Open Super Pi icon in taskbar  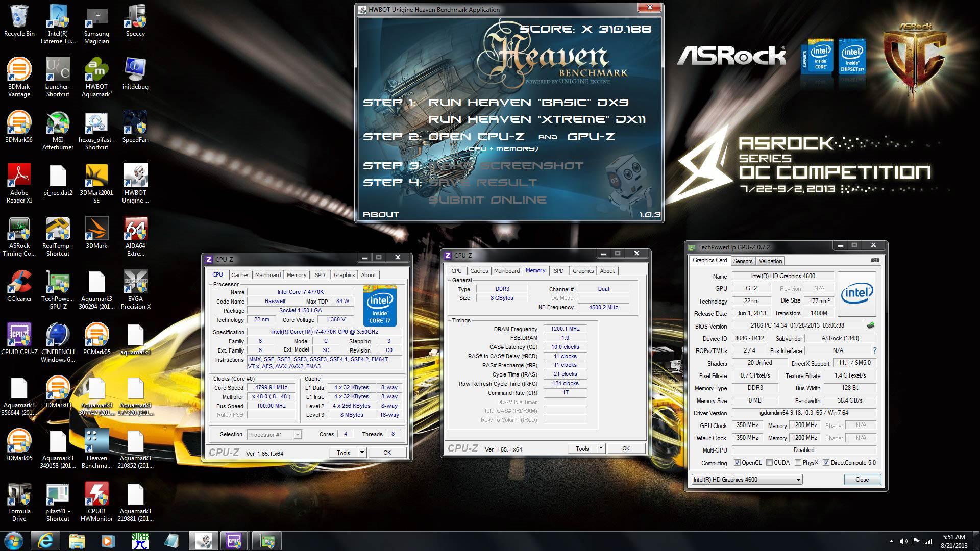click(140, 541)
